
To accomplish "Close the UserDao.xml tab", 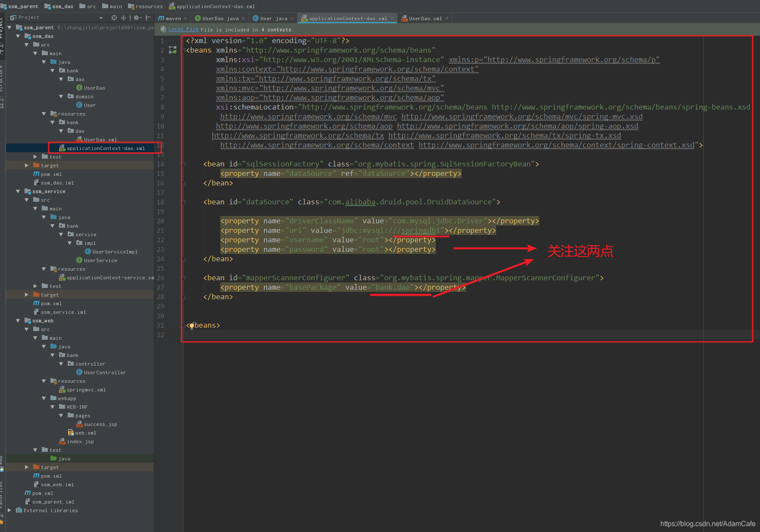I will [447, 19].
